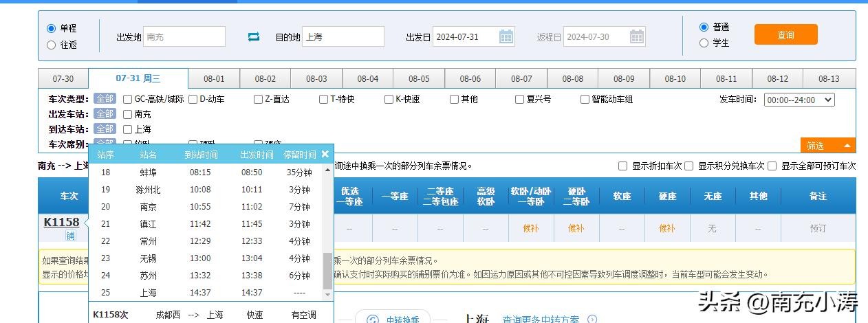Click the 目的地 destination input field
This screenshot has height=323, width=868.
[343, 36]
